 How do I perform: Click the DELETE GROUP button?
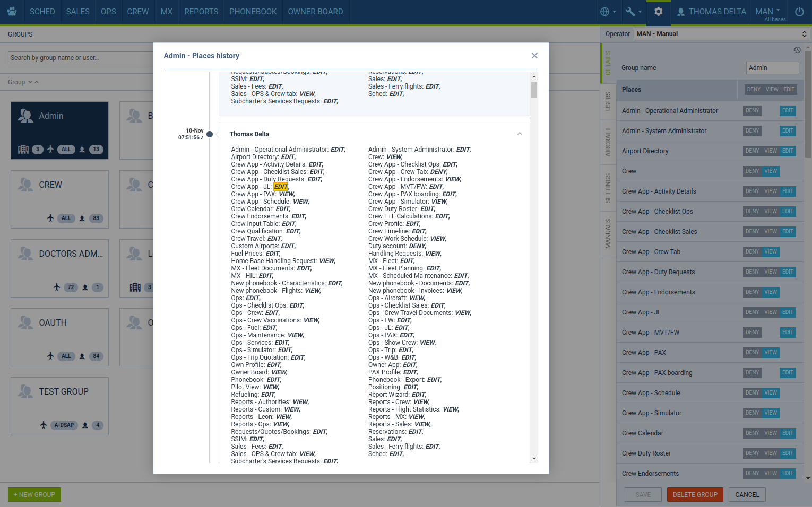pos(695,495)
